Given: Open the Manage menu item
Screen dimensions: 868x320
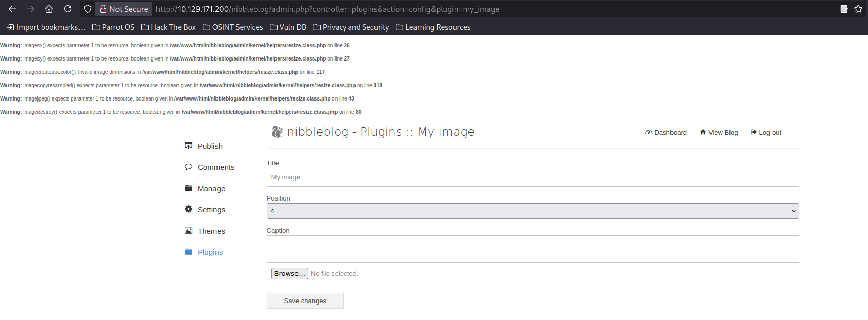Looking at the screenshot, I should 211,189.
